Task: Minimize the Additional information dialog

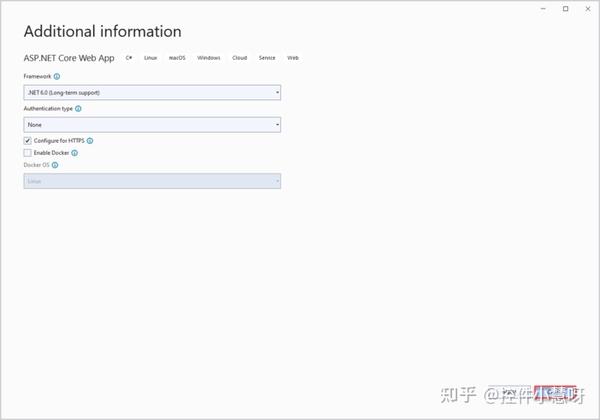Action: coord(543,9)
